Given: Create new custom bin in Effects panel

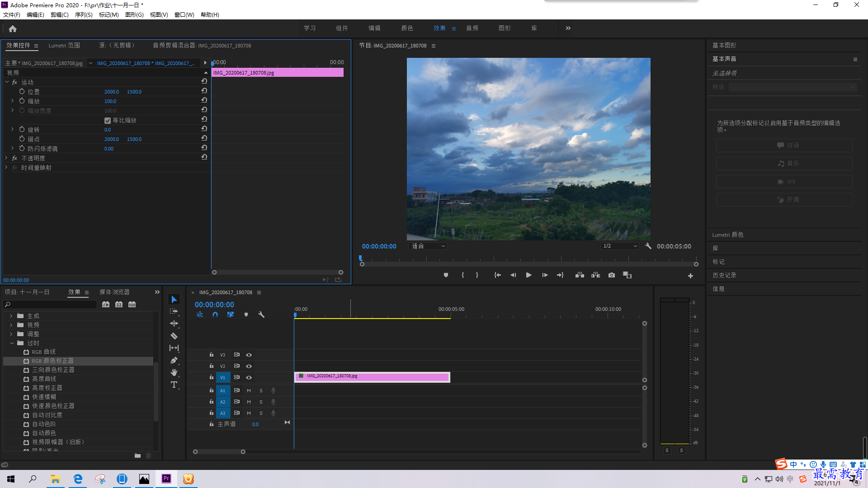Looking at the screenshot, I should pyautogui.click(x=137, y=455).
